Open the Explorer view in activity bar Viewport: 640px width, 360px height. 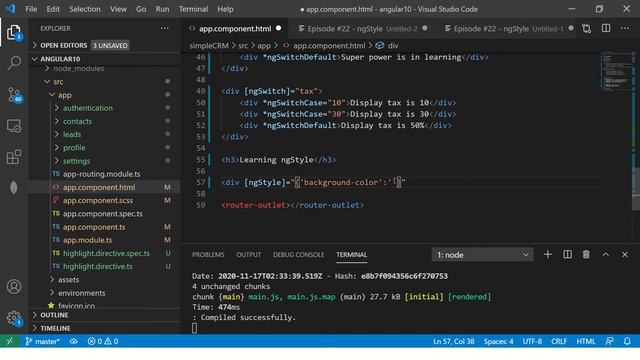[x=14, y=32]
